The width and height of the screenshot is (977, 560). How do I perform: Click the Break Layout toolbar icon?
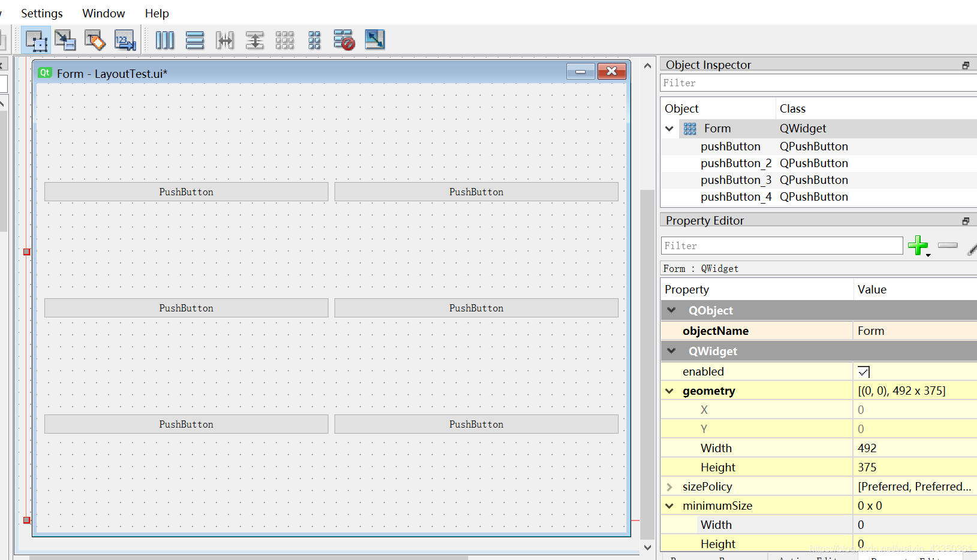pos(345,41)
